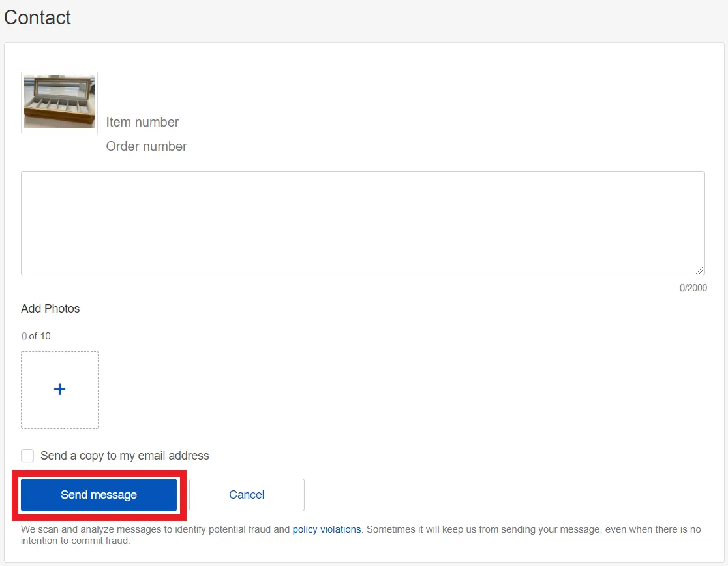Focus the message text area

[363, 223]
